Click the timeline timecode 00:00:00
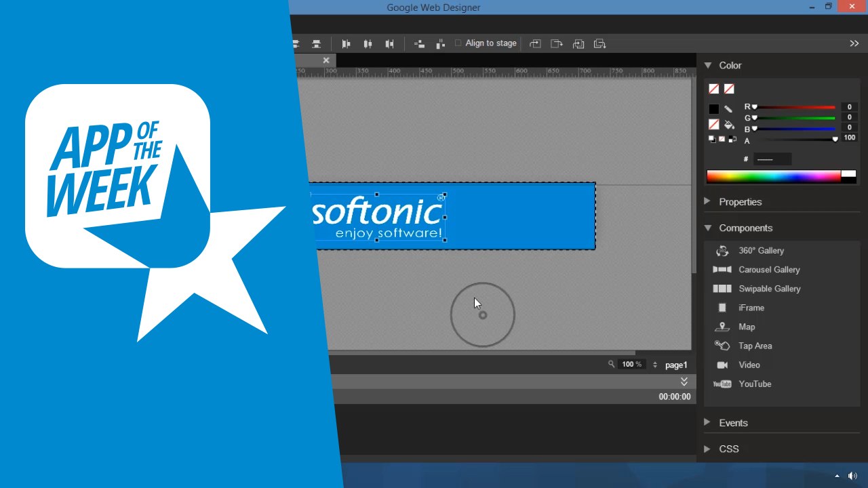This screenshot has height=488, width=868. coord(675,396)
